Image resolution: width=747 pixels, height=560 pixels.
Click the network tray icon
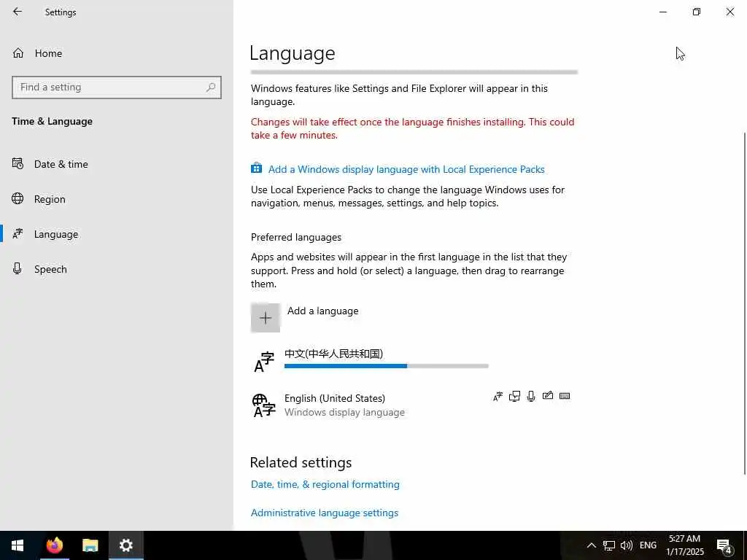pos(609,545)
